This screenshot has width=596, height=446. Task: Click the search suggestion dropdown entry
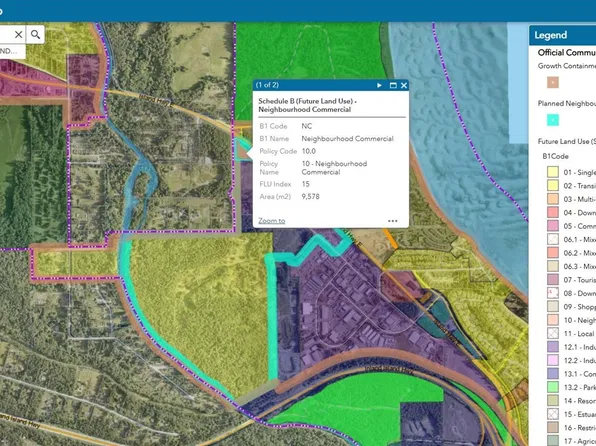[13, 51]
